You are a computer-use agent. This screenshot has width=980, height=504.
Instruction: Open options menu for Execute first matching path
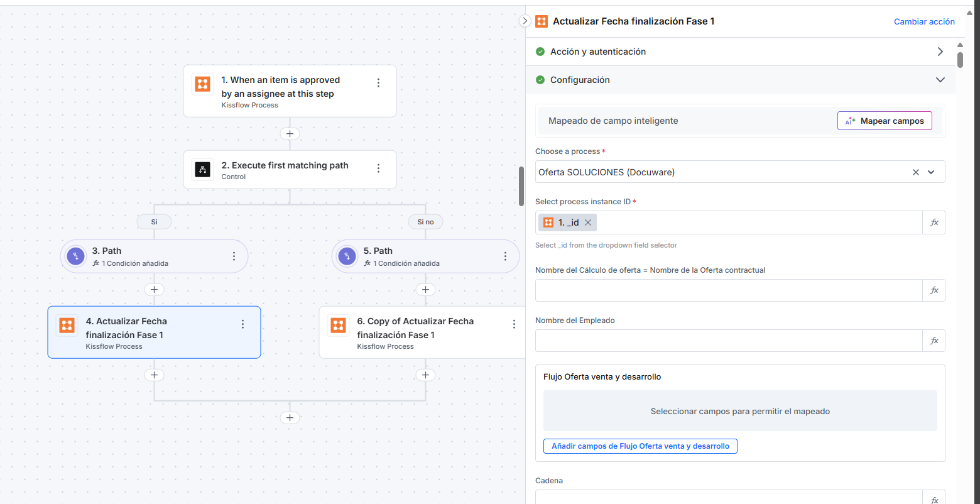click(x=378, y=168)
